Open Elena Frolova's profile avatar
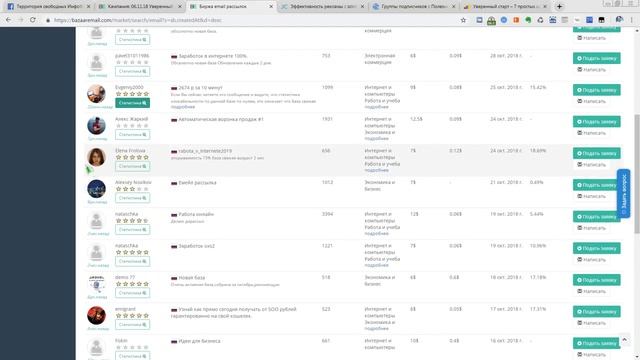Screen dimensions: 640x360 coord(96,157)
